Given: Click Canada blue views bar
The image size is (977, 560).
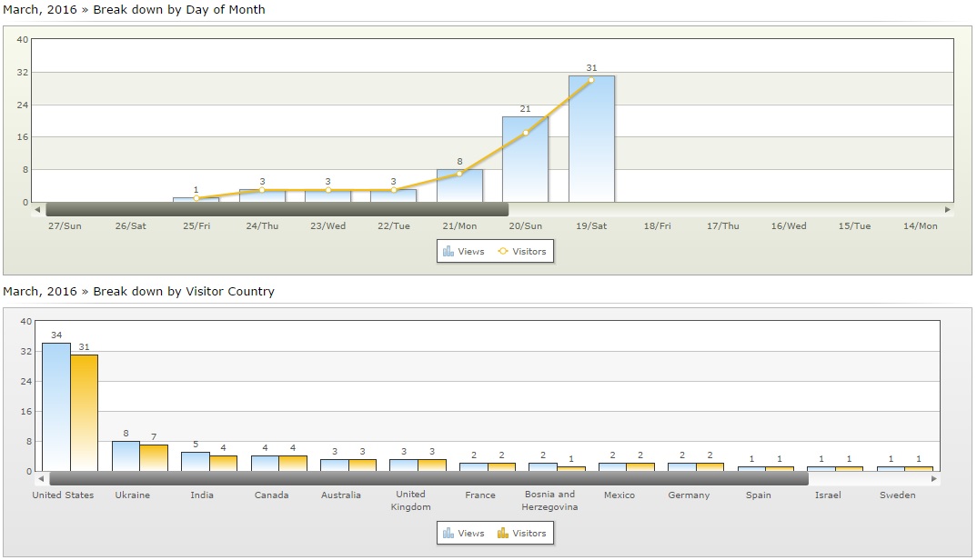Looking at the screenshot, I should click(265, 464).
